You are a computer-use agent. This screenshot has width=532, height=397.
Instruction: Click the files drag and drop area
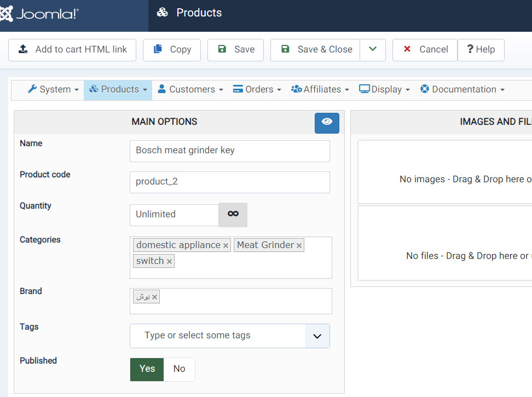tap(445, 243)
